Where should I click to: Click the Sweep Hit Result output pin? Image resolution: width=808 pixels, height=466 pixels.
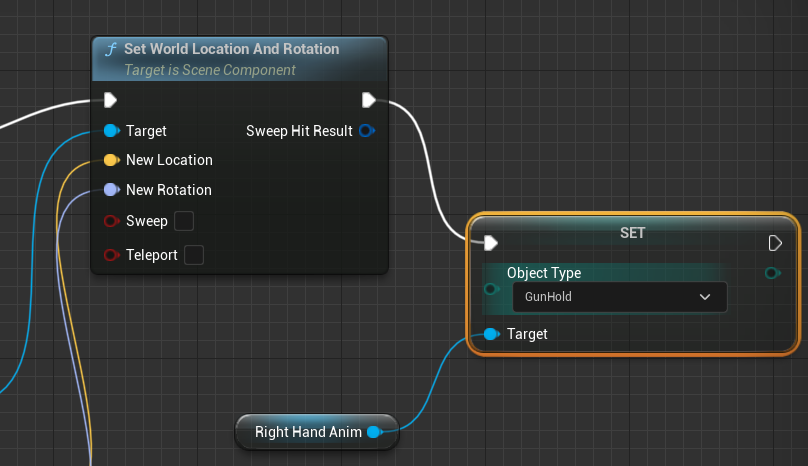(x=367, y=131)
